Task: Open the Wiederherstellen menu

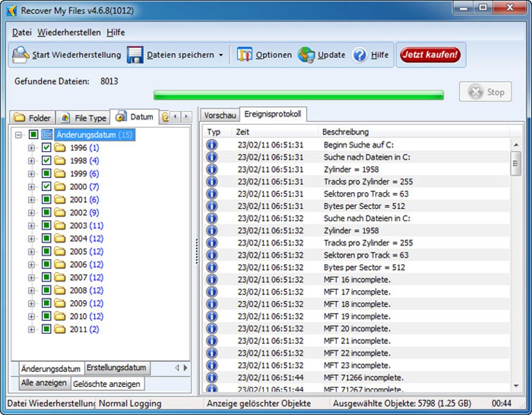Action: point(69,32)
